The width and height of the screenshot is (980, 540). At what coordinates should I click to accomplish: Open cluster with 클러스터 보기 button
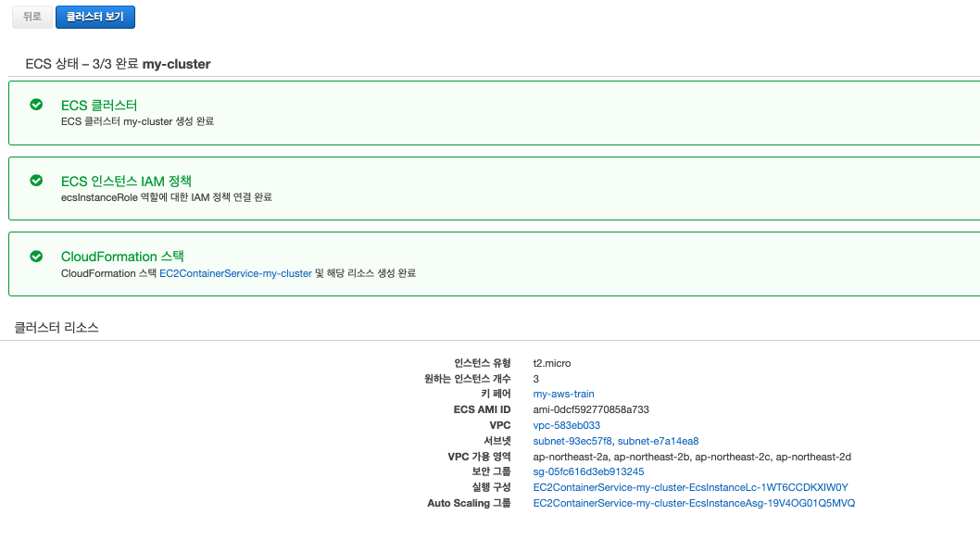95,17
